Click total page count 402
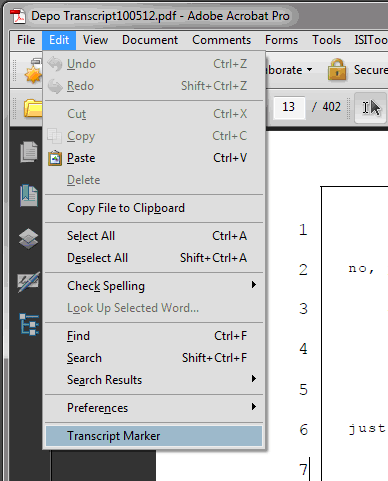This screenshot has width=388, height=481. [331, 107]
